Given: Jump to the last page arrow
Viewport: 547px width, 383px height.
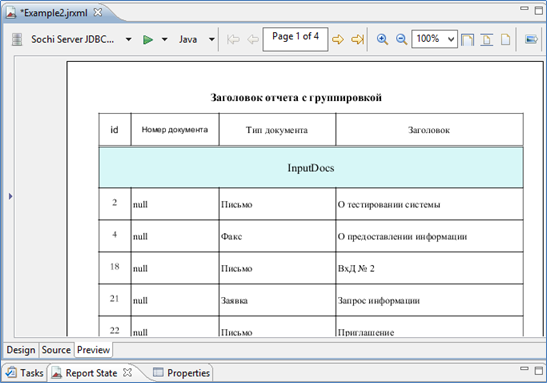Looking at the screenshot, I should coord(357,39).
